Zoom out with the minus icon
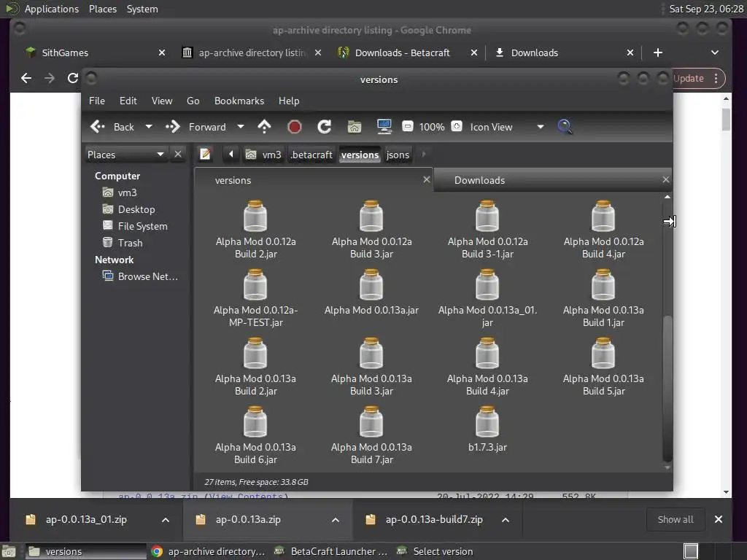Viewport: 747px width, 560px height. coord(408,127)
